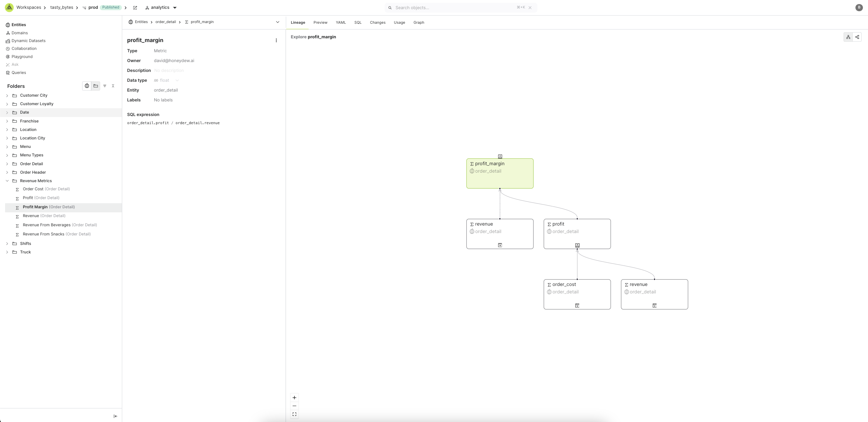
Task: Open folder sort filter options
Action: click(x=105, y=86)
